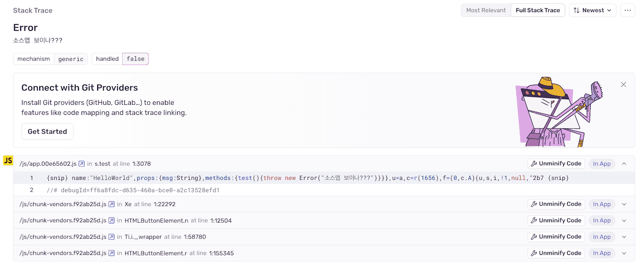The width and height of the screenshot is (644, 269).
Task: Click the yellow JS platform icon
Action: click(8, 161)
